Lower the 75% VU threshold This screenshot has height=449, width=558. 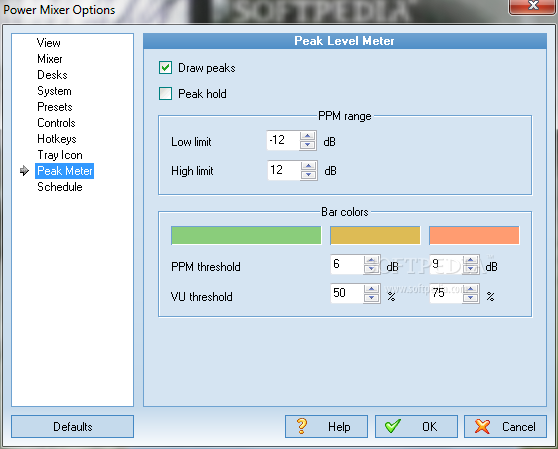click(x=471, y=298)
